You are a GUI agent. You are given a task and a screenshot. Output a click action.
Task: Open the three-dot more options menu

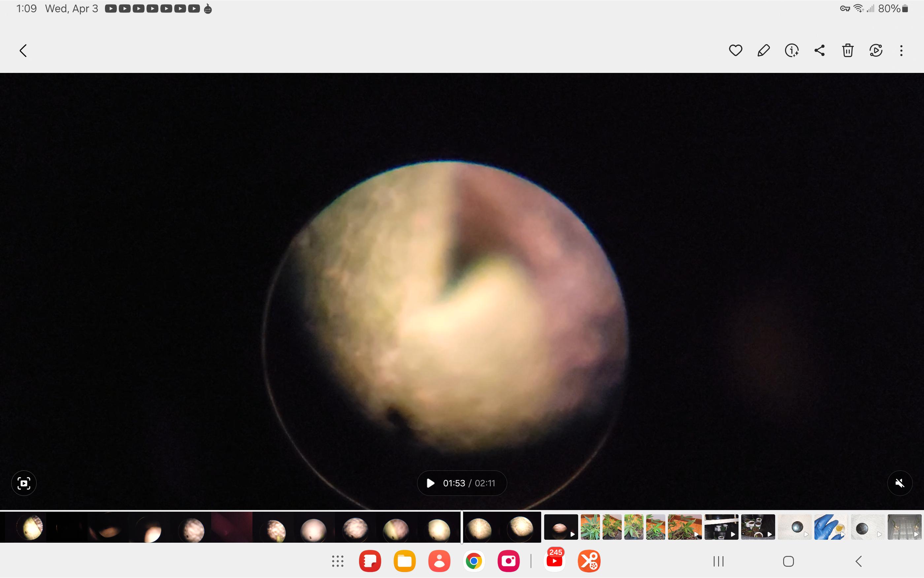(x=901, y=50)
